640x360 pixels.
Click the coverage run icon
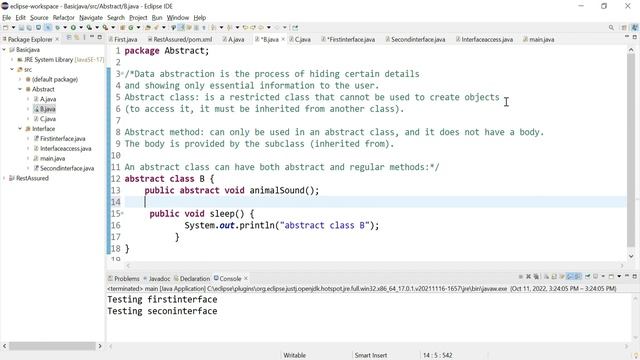pos(89,27)
